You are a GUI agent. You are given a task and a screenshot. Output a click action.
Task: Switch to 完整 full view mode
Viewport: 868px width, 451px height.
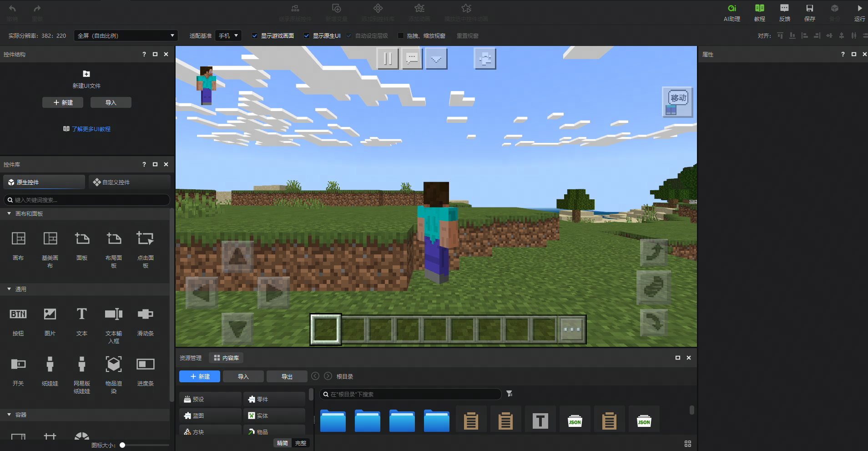[x=300, y=443]
